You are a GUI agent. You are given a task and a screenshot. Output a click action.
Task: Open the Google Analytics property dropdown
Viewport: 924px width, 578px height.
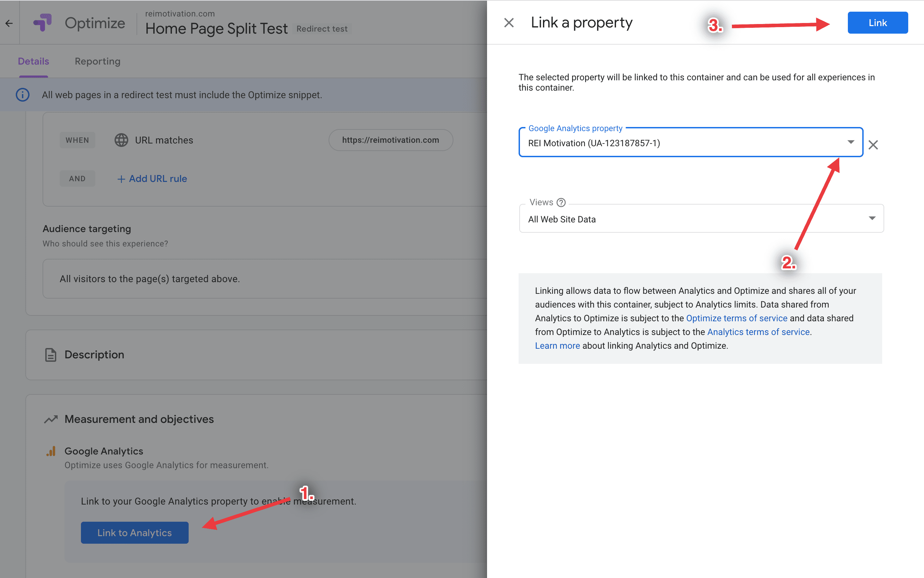691,142
